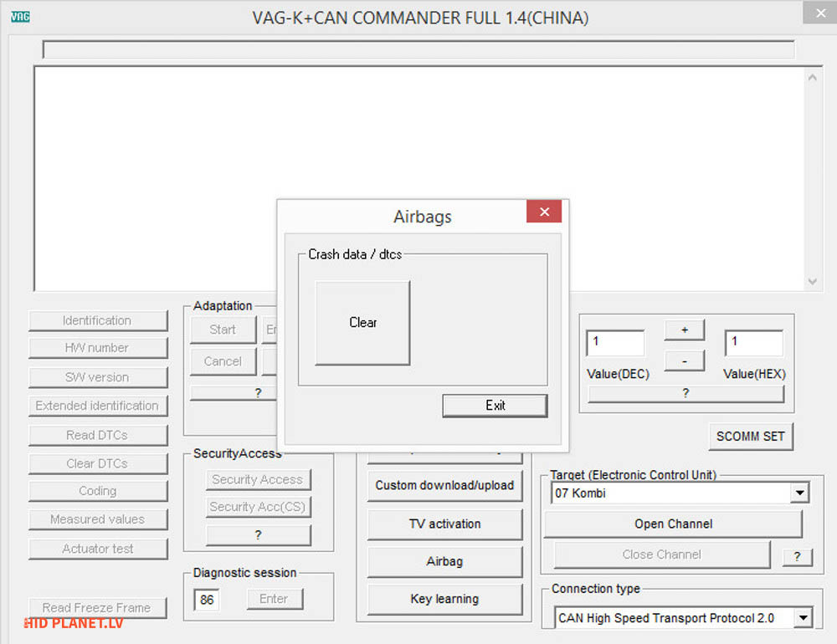Click the HW number button
Screen dimensions: 837x644
click(98, 348)
